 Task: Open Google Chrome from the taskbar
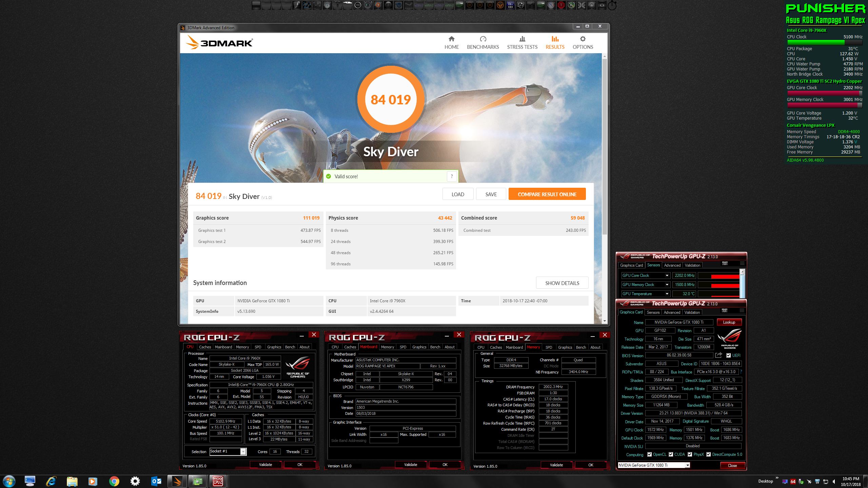point(114,481)
